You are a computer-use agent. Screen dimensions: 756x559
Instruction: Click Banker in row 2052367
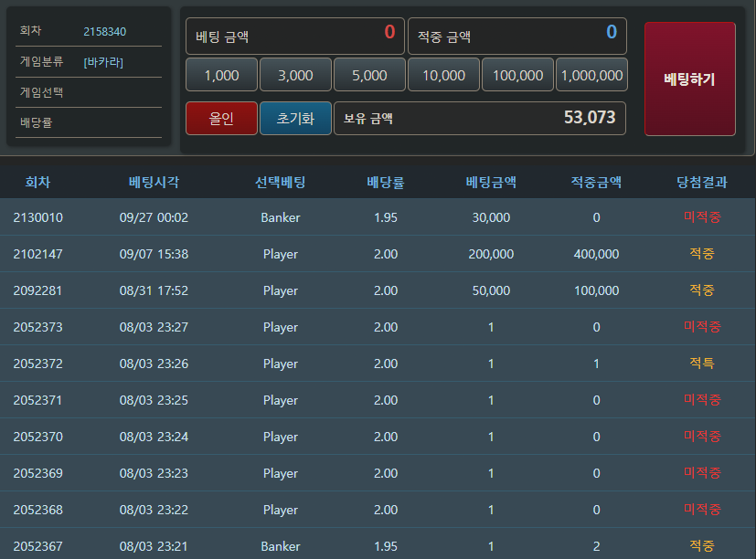tap(280, 546)
